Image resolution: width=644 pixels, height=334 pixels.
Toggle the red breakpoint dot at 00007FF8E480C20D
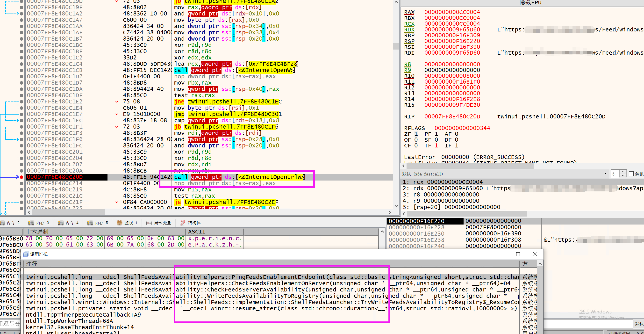click(21, 177)
